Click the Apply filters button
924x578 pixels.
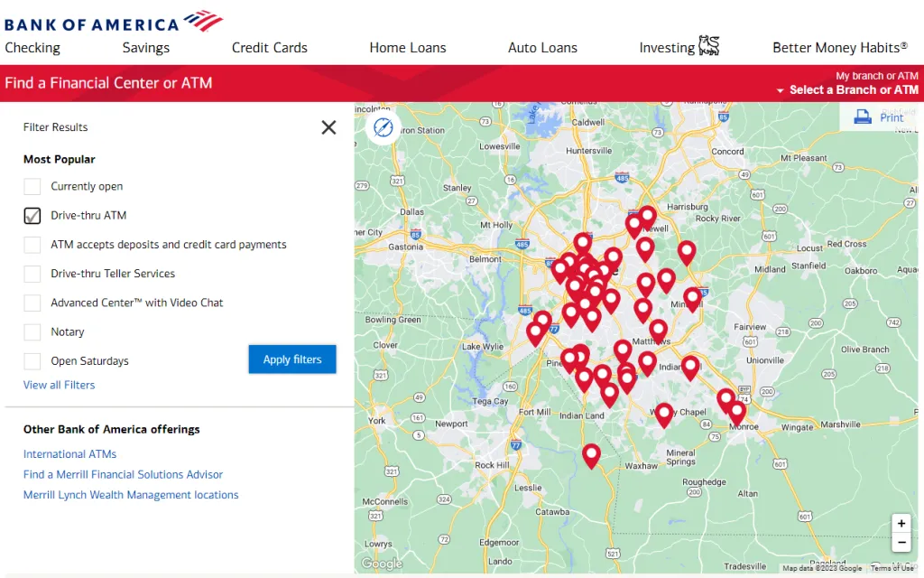click(x=292, y=359)
